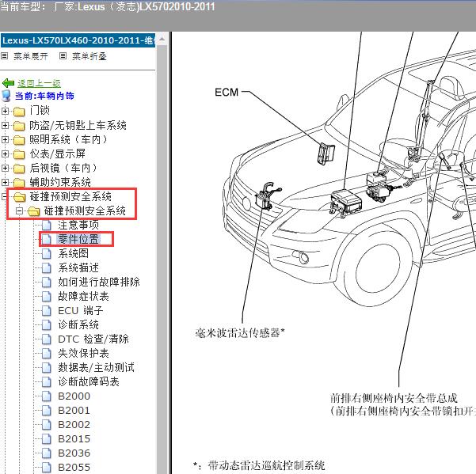Open the 辅助约束系统 tree label
The height and width of the screenshot is (474, 476).
(x=60, y=182)
